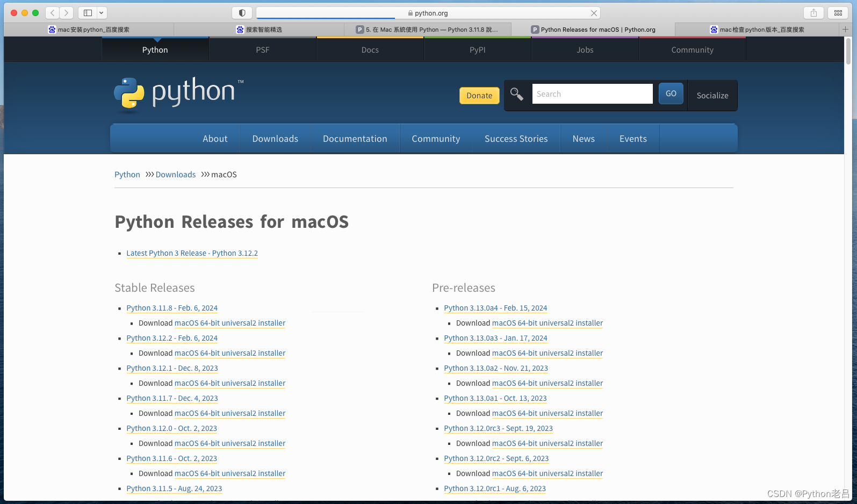
Task: Select the Python top navigation item
Action: click(x=155, y=49)
